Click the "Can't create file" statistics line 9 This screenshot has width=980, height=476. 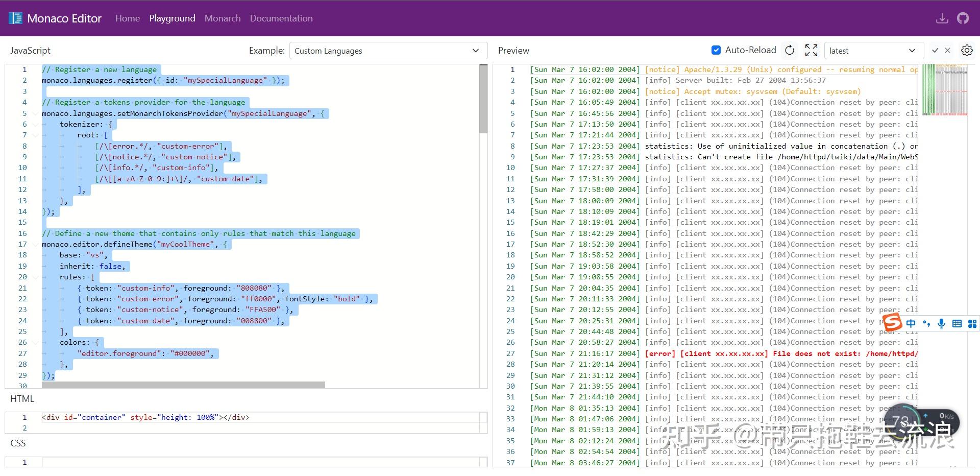781,157
